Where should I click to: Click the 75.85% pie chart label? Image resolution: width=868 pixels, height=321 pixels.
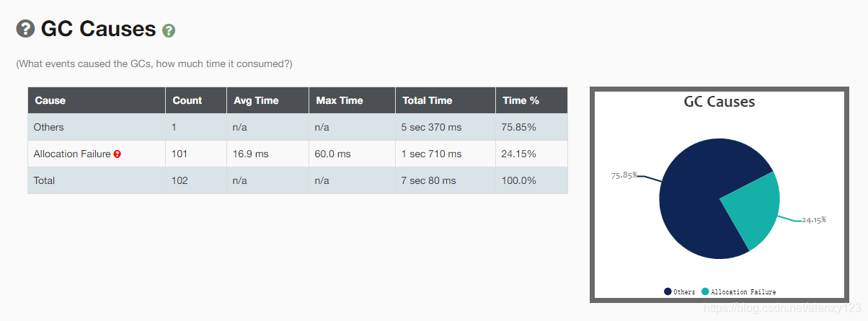click(x=624, y=175)
